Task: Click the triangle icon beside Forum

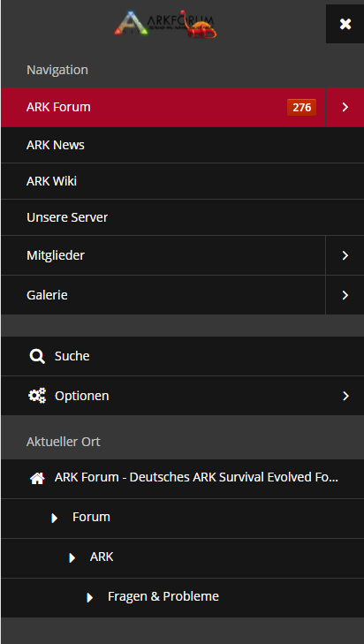Action: (x=54, y=518)
